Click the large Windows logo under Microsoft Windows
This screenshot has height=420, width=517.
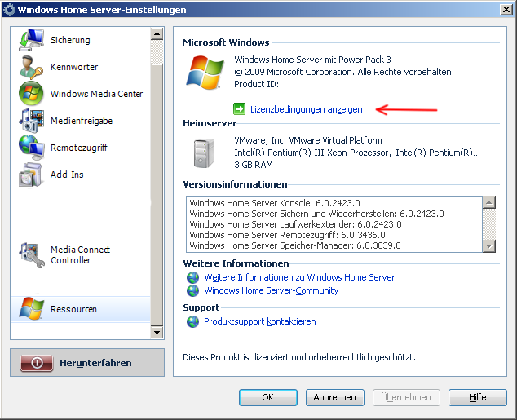coord(205,73)
